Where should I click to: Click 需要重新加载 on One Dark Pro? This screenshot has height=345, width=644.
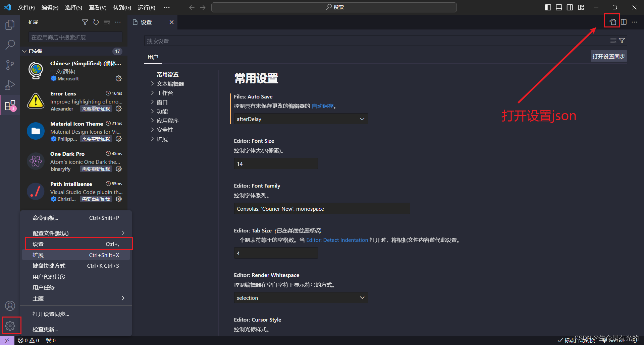[96, 169]
